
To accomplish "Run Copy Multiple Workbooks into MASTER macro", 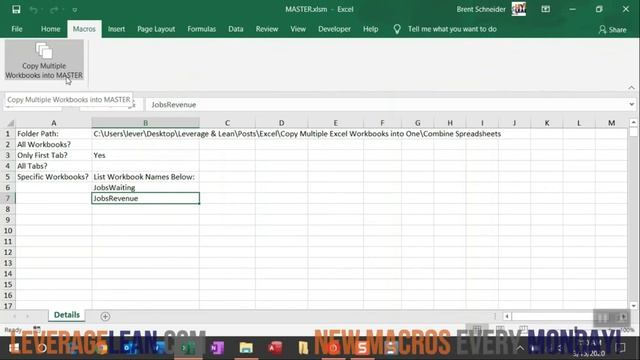I will tap(44, 60).
